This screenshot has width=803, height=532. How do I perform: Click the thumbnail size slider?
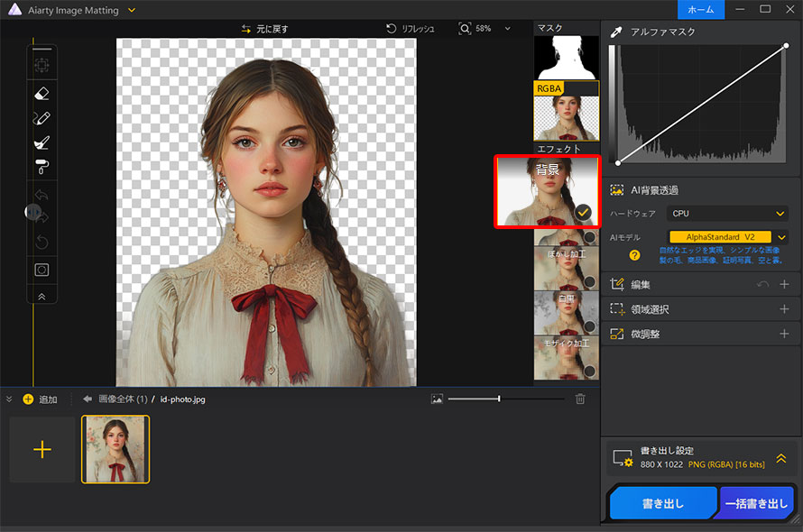tap(499, 399)
